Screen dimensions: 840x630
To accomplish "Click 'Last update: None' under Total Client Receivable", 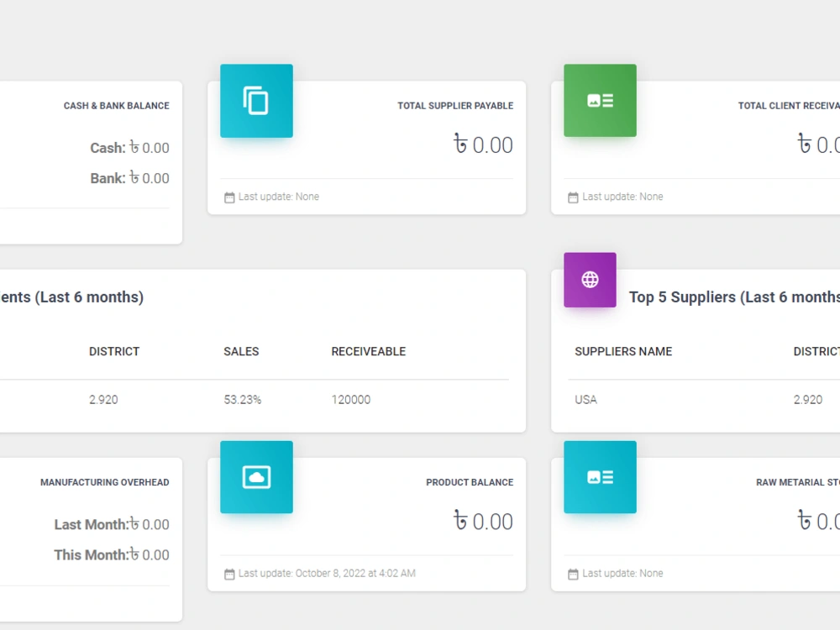I will pyautogui.click(x=622, y=197).
